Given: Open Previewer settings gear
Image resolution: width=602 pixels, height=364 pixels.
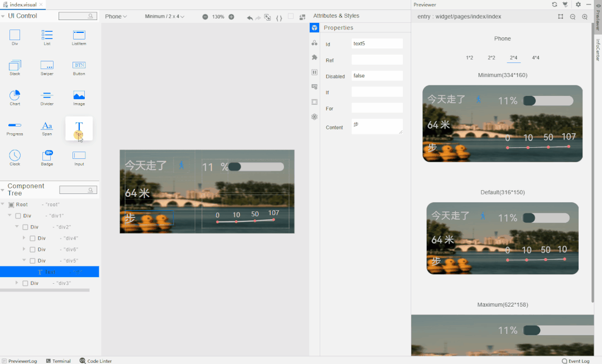Looking at the screenshot, I should pyautogui.click(x=578, y=4).
